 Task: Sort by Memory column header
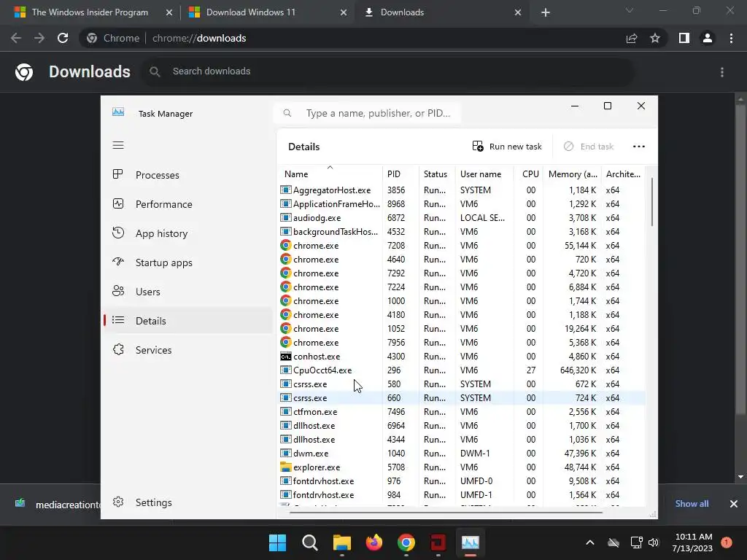pos(573,174)
